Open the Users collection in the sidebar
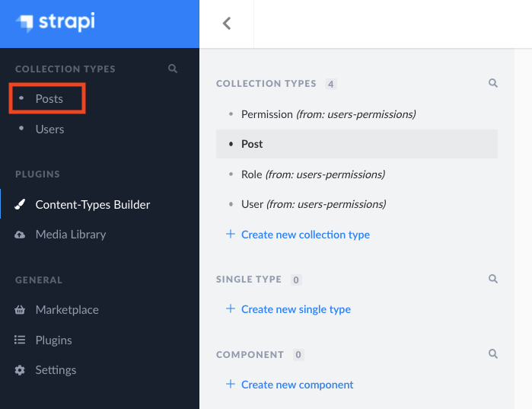Screen dimensions: 532x409 coord(50,129)
